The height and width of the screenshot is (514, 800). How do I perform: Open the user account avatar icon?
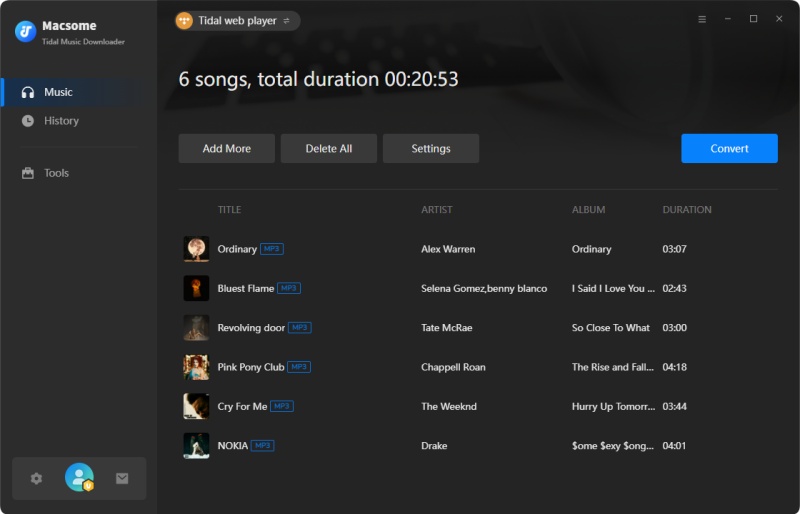coord(79,477)
